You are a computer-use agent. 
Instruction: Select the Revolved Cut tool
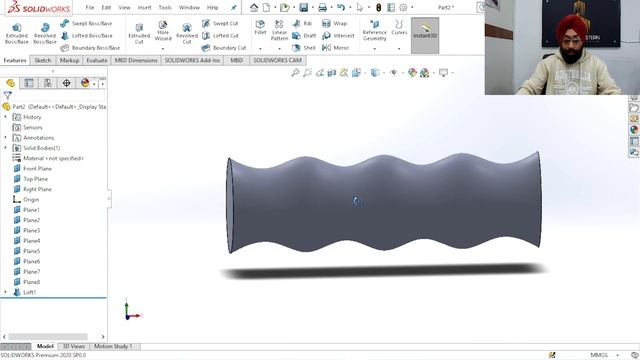click(187, 33)
